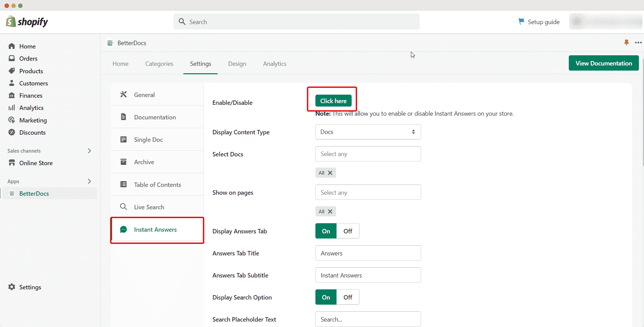Turn Display Answers Tab Off

348,231
